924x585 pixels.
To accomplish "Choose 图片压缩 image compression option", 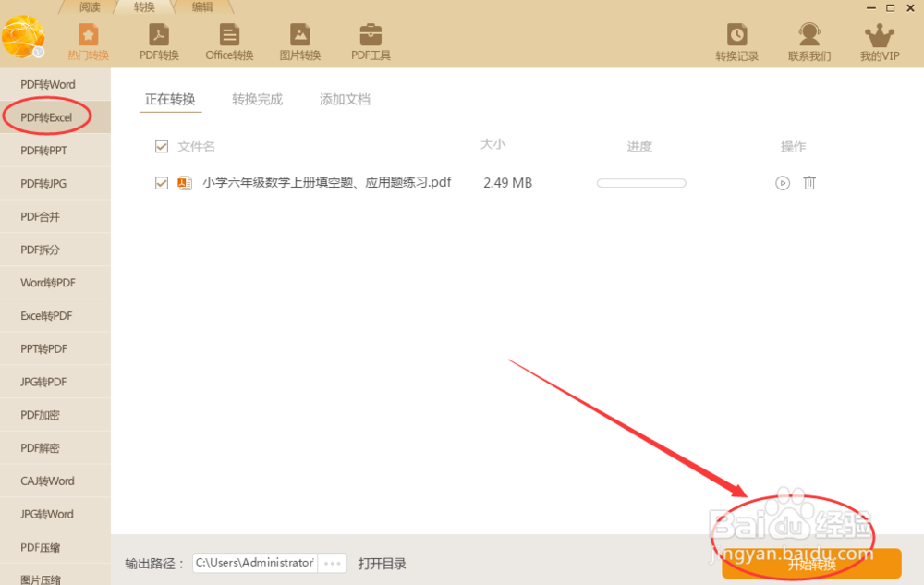I will [55, 576].
